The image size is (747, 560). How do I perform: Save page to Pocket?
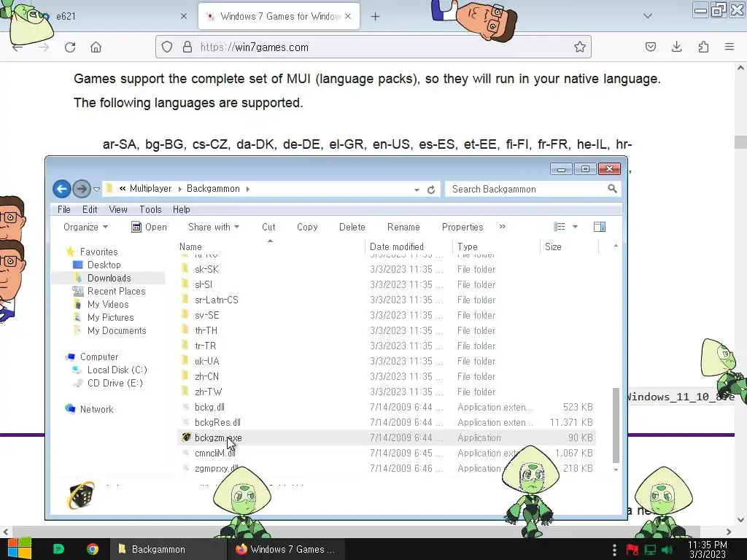650,47
